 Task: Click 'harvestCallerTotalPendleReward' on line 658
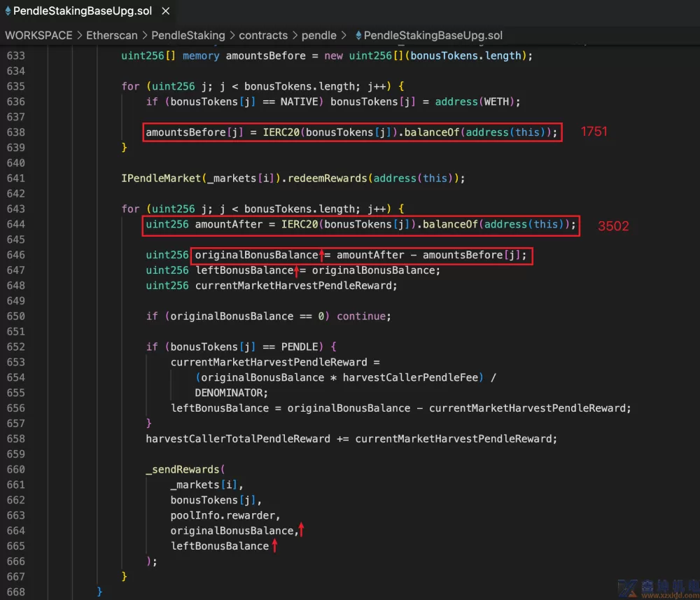238,439
